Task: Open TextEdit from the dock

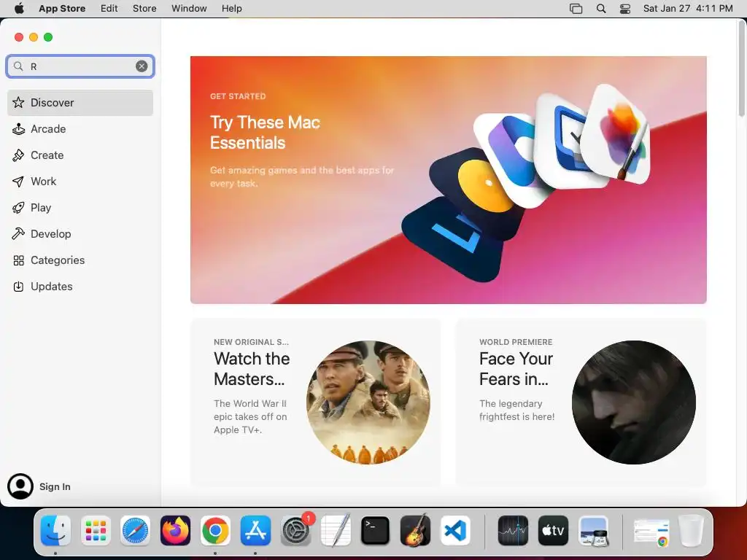Action: pos(336,531)
